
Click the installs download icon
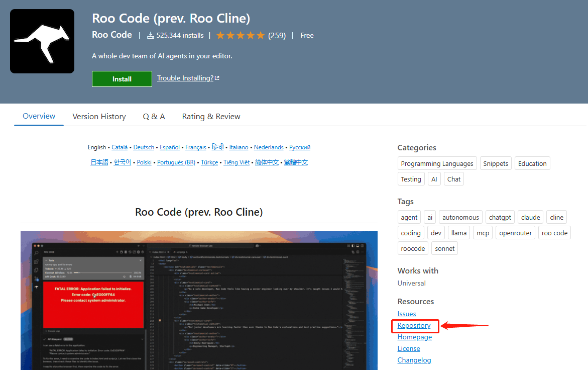(150, 35)
